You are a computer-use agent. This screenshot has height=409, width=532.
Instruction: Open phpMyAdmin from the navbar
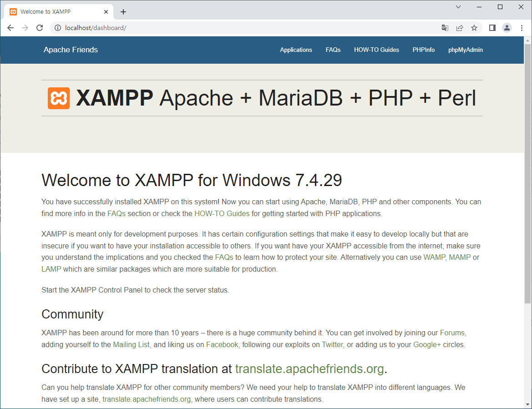[x=466, y=50]
